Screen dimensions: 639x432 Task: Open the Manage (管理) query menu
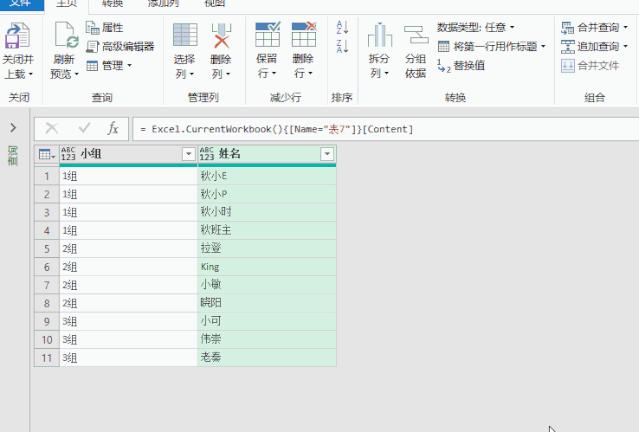tap(109, 65)
